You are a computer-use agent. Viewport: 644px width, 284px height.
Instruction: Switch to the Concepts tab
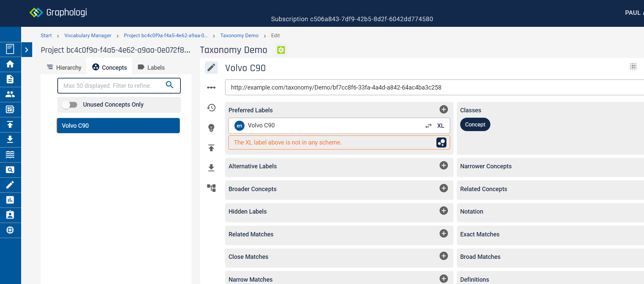pos(109,67)
